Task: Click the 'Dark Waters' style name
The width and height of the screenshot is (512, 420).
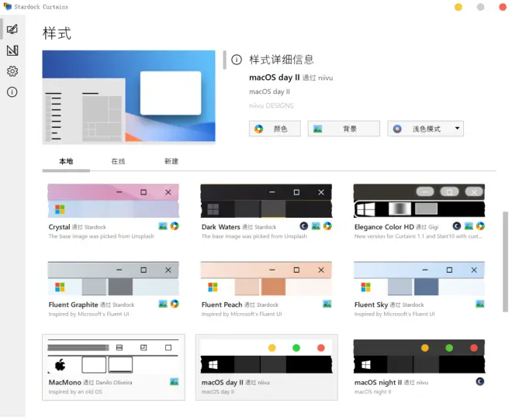Action: 221,227
